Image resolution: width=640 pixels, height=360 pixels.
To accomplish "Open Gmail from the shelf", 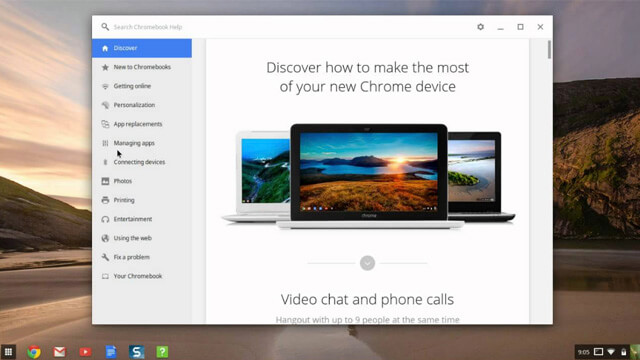I will pyautogui.click(x=60, y=352).
